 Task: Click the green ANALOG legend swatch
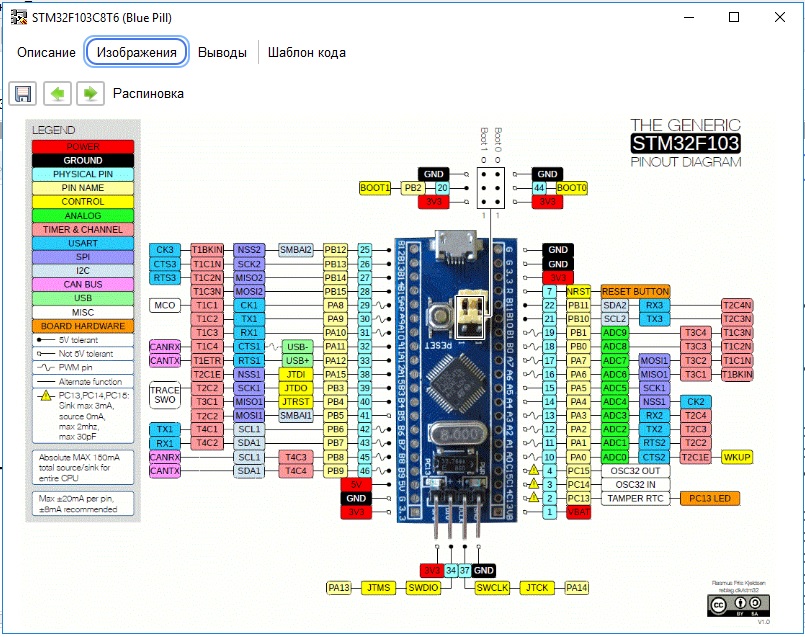83,215
